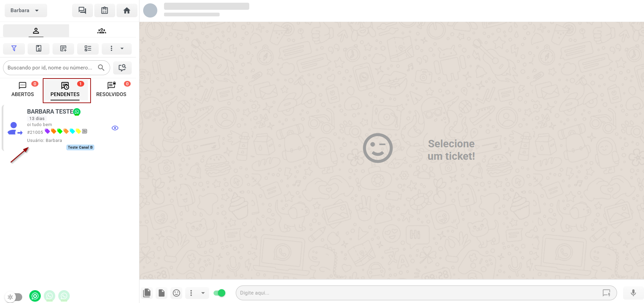
Task: Click the microphone record icon
Action: 633,293
